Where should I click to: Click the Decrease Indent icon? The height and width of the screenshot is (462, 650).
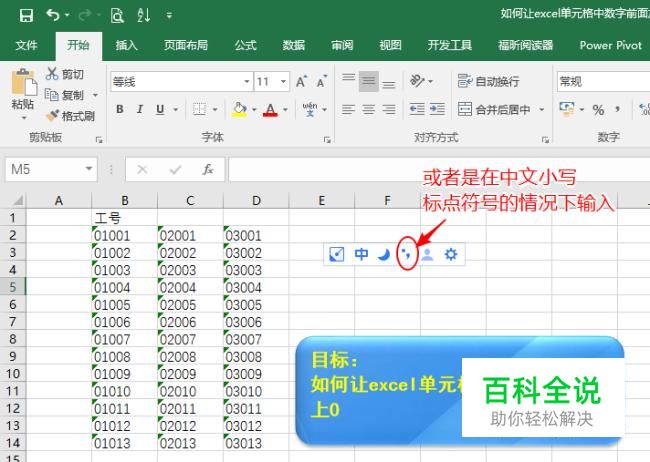(x=417, y=109)
